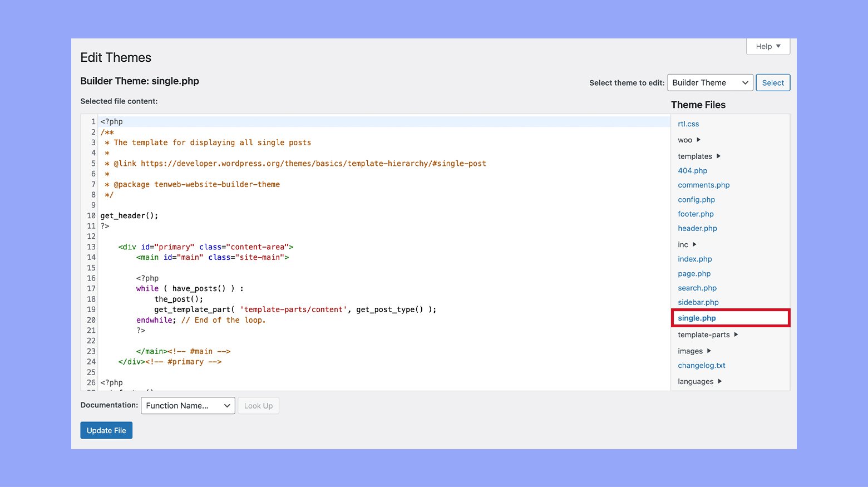Click the while have_posts() line
Image resolution: width=868 pixels, height=487 pixels.
pos(190,289)
